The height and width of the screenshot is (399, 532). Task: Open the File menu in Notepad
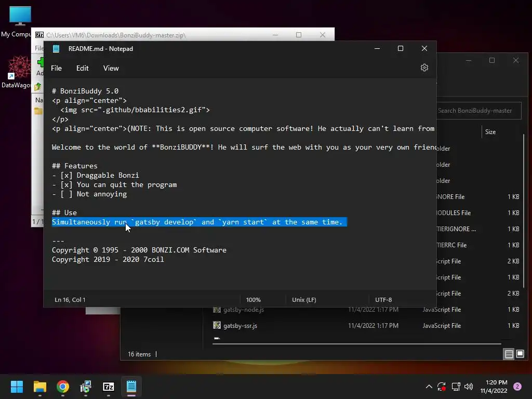pyautogui.click(x=56, y=68)
